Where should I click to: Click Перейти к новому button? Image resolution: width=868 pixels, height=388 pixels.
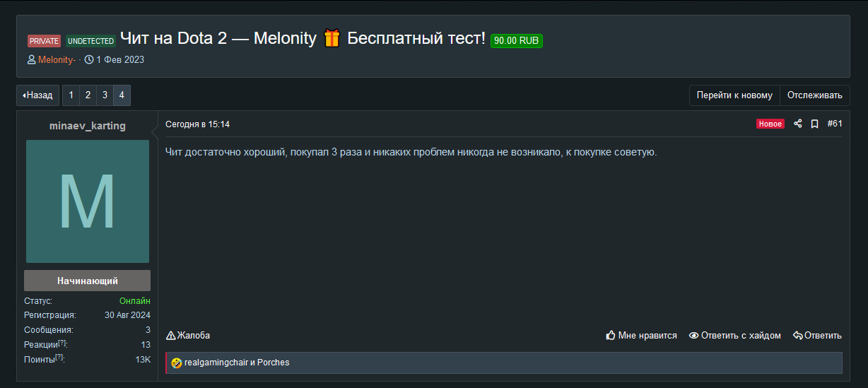click(x=734, y=95)
